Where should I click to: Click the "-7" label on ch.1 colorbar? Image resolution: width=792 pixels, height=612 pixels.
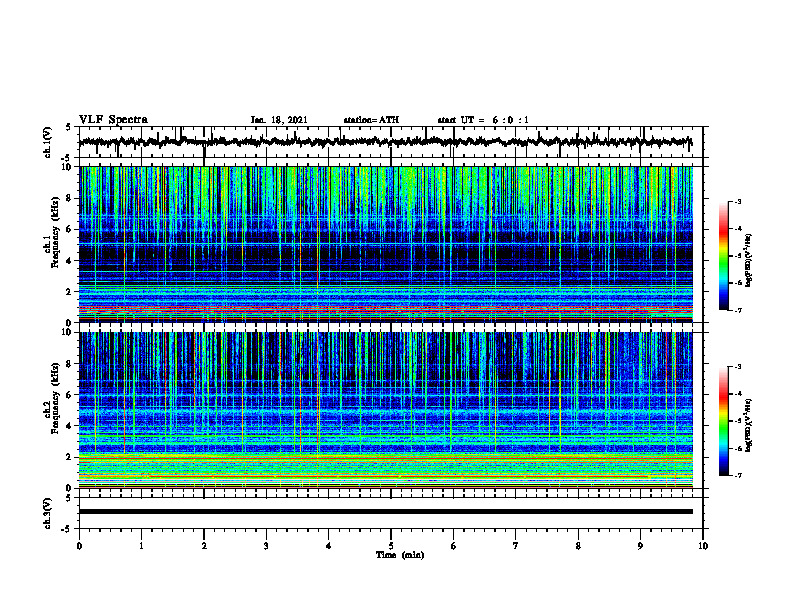click(x=737, y=310)
